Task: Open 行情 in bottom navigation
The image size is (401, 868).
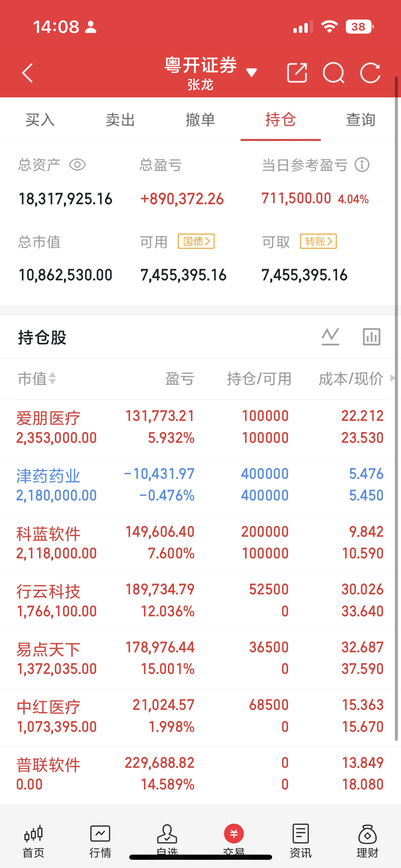Action: [x=100, y=842]
